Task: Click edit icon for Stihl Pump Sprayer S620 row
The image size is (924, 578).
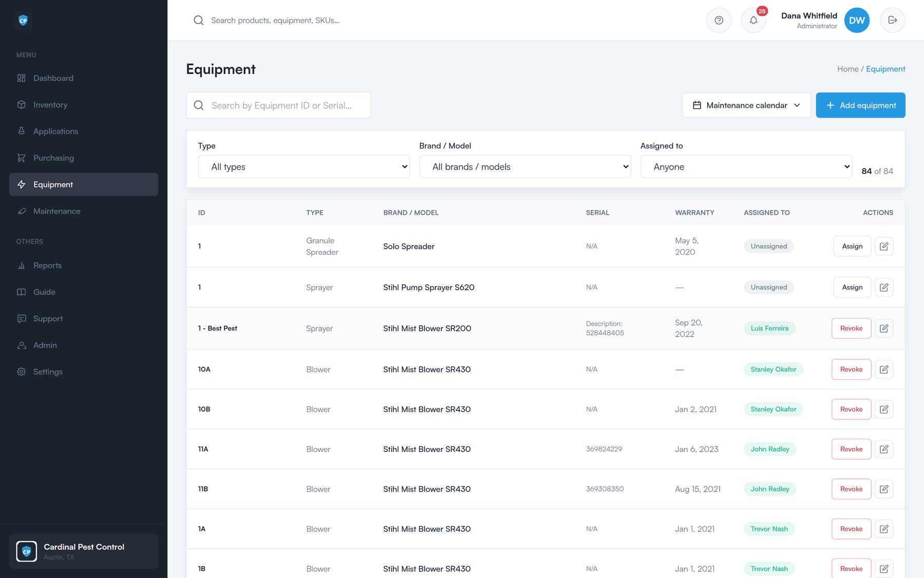Action: pyautogui.click(x=884, y=287)
